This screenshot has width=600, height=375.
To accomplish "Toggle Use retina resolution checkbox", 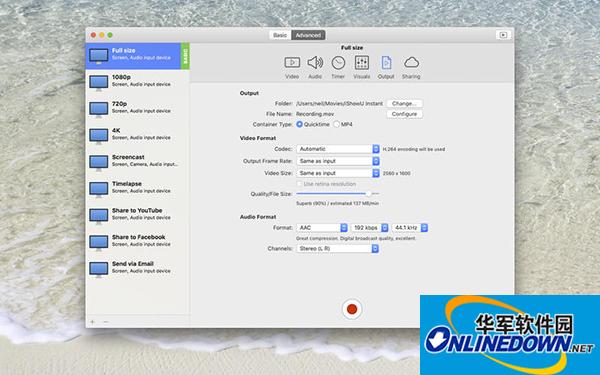I will pos(299,184).
